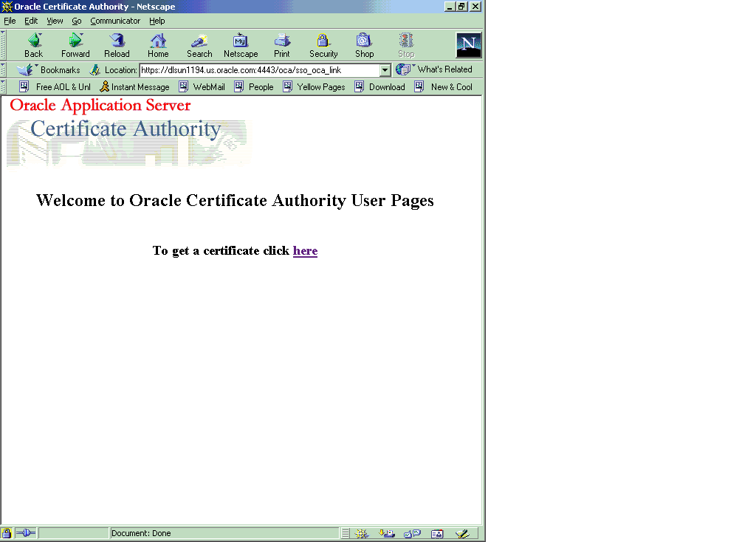Open the WebMail bookmark
This screenshot has height=542, width=756.
202,87
